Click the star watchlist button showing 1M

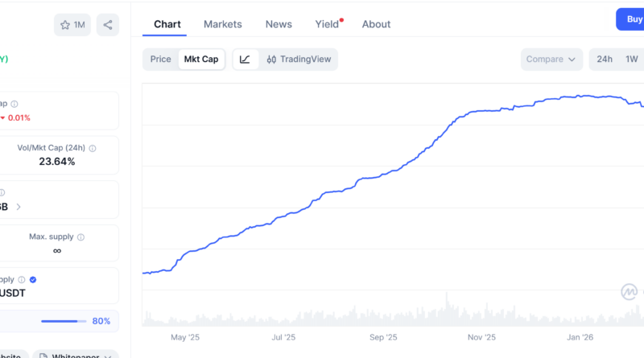[72, 25]
